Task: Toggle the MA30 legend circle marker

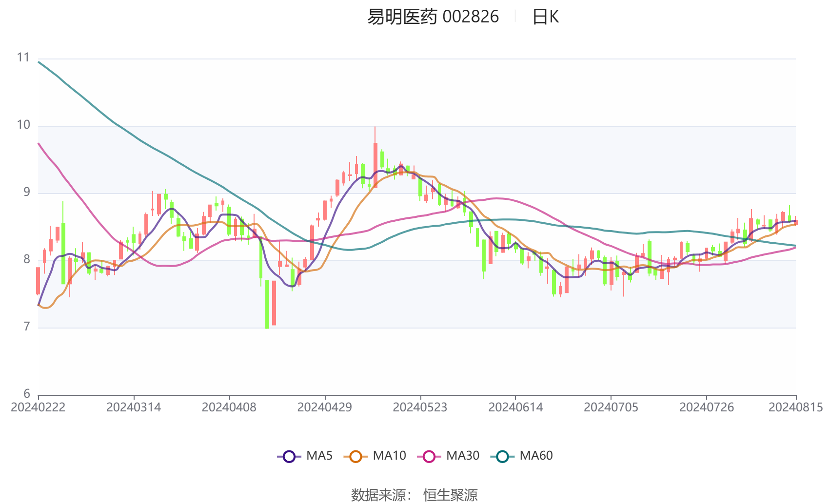Action: coord(429,456)
